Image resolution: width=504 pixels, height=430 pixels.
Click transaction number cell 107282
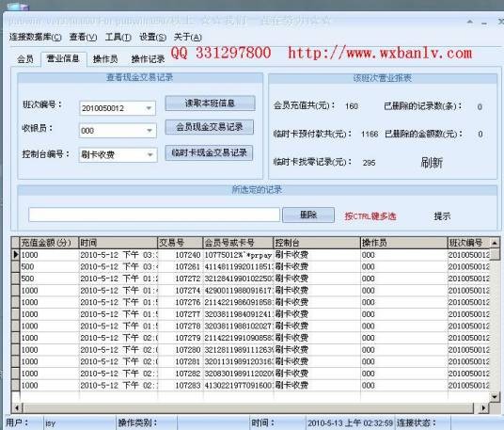[181, 374]
